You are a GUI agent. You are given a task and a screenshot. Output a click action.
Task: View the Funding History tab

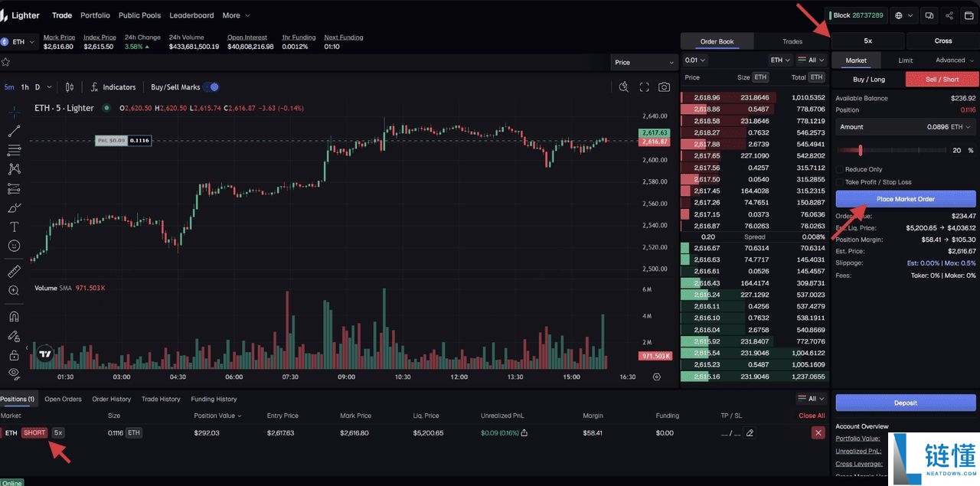[214, 399]
